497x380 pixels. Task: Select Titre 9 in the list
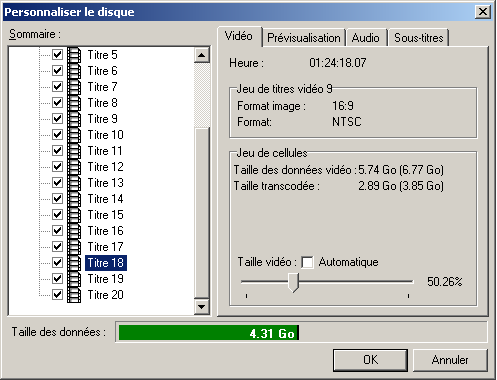click(103, 119)
